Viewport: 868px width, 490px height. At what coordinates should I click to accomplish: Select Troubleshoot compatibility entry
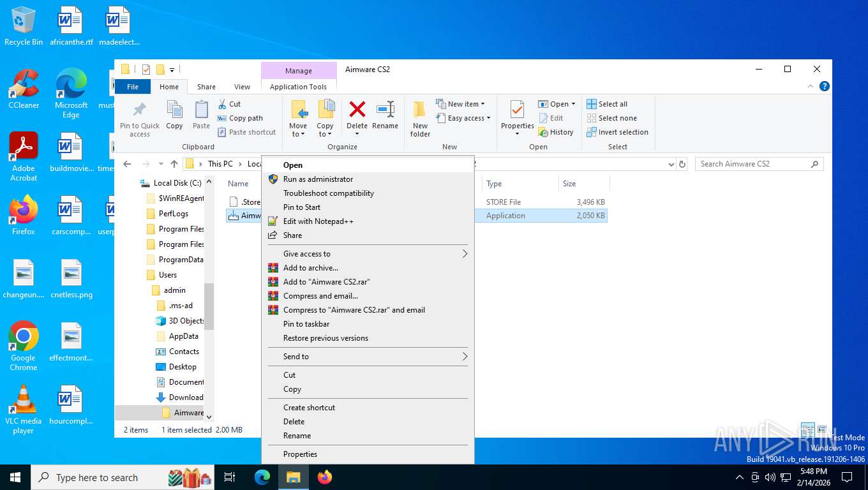368,193
